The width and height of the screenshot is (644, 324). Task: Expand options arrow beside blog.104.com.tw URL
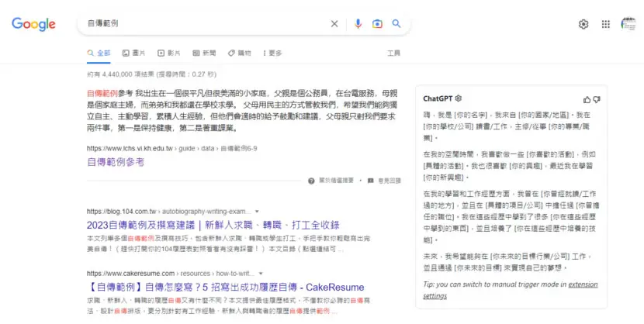[x=257, y=212]
